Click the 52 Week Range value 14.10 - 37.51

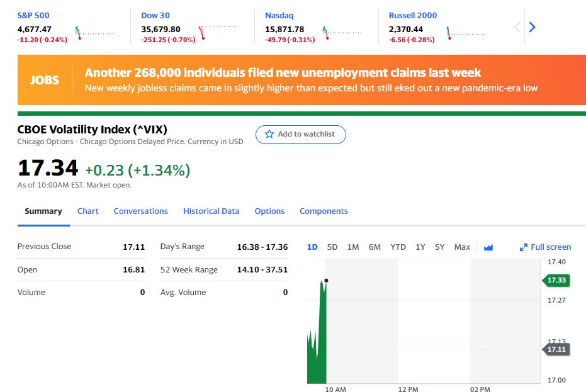point(262,270)
